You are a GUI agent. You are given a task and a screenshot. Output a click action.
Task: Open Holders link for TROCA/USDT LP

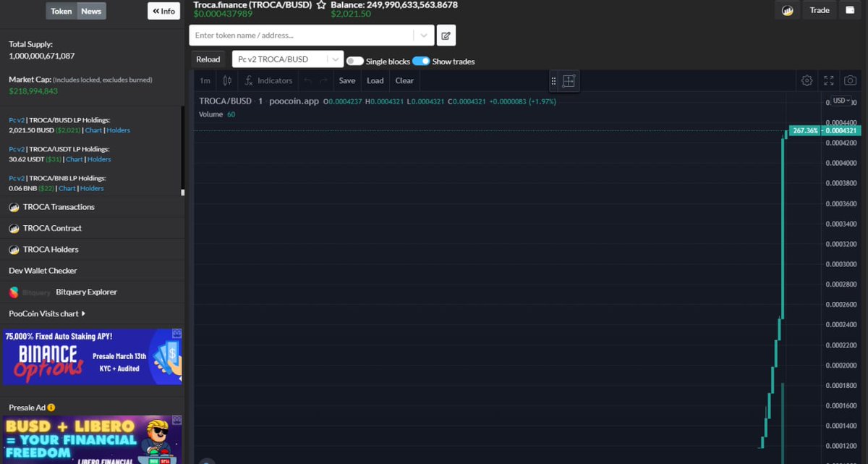[x=100, y=159]
